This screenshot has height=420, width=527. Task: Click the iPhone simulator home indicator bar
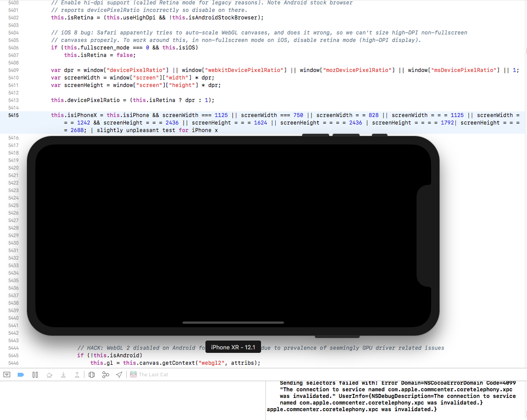click(x=233, y=322)
